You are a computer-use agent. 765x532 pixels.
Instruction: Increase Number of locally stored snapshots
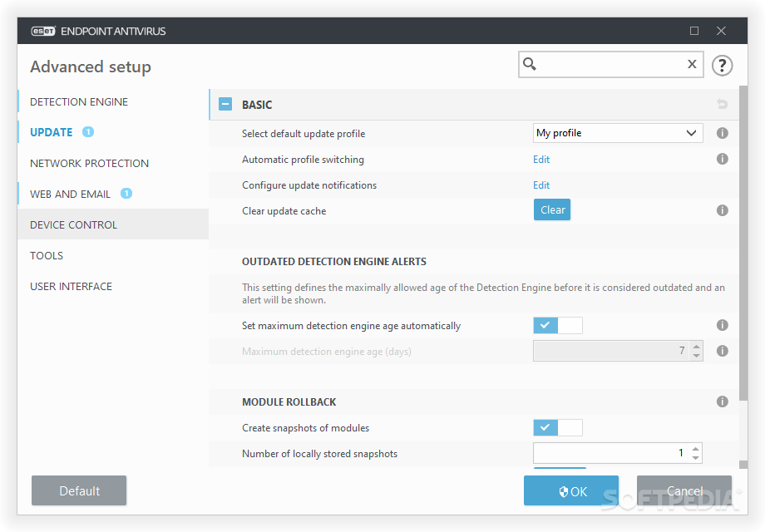(x=696, y=449)
